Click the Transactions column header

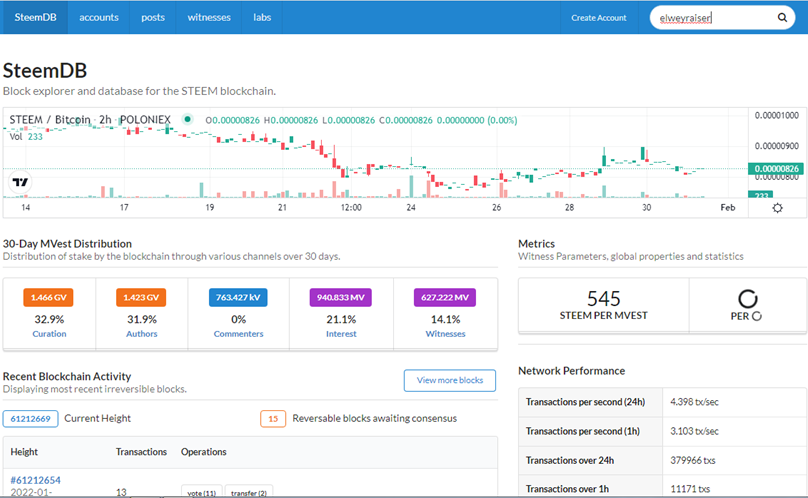(x=141, y=452)
